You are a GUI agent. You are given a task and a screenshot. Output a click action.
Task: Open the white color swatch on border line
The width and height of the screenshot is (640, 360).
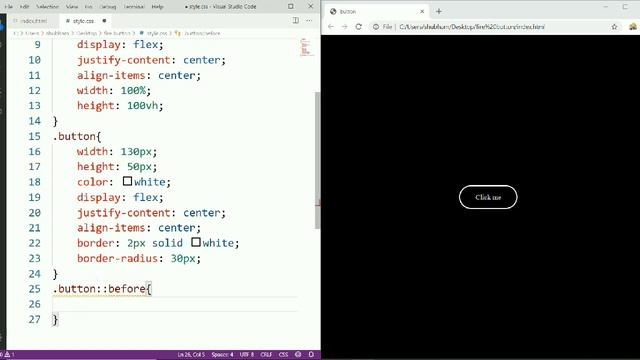tap(196, 242)
